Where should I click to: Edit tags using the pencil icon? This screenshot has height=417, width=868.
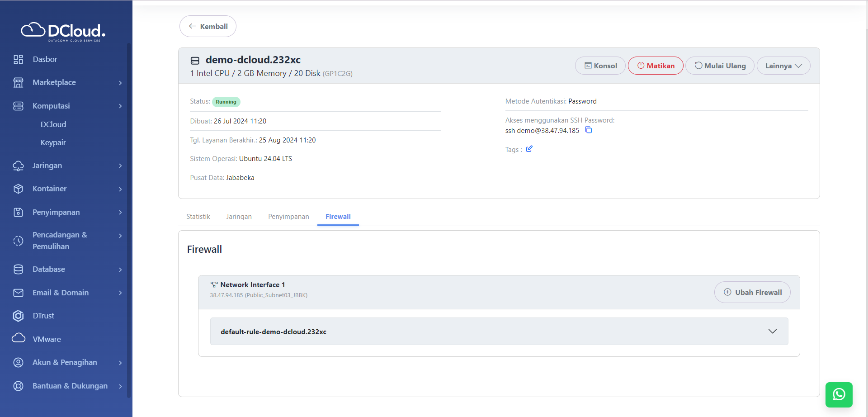pyautogui.click(x=529, y=149)
